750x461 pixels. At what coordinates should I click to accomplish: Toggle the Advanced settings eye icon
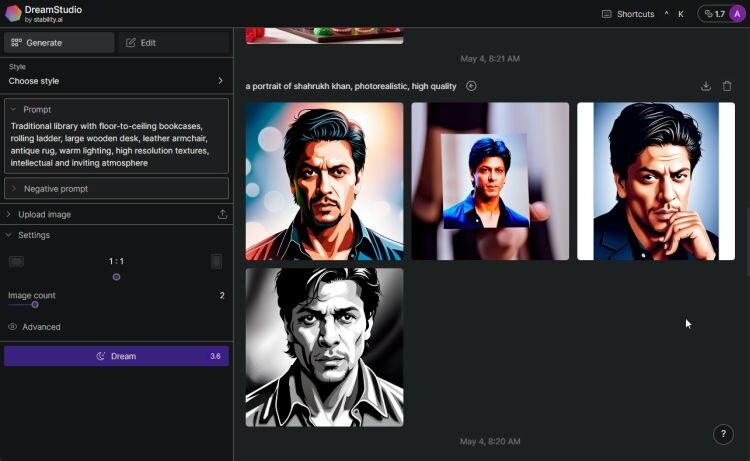tap(12, 327)
